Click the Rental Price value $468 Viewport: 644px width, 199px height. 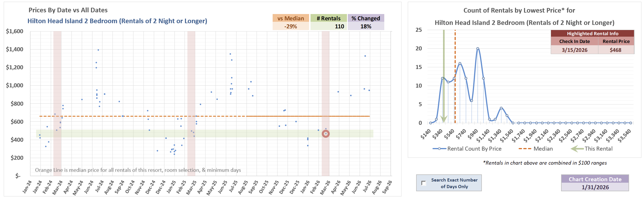click(616, 50)
